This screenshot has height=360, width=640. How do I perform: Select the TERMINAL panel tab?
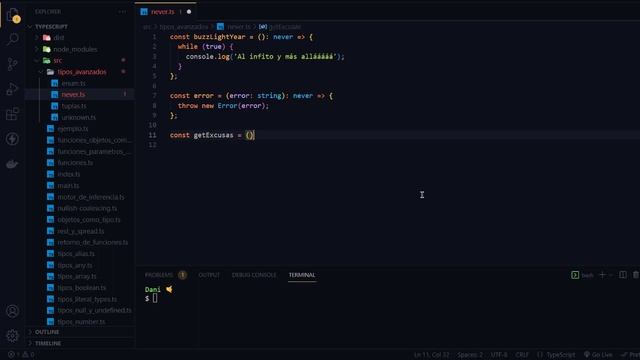tap(302, 275)
